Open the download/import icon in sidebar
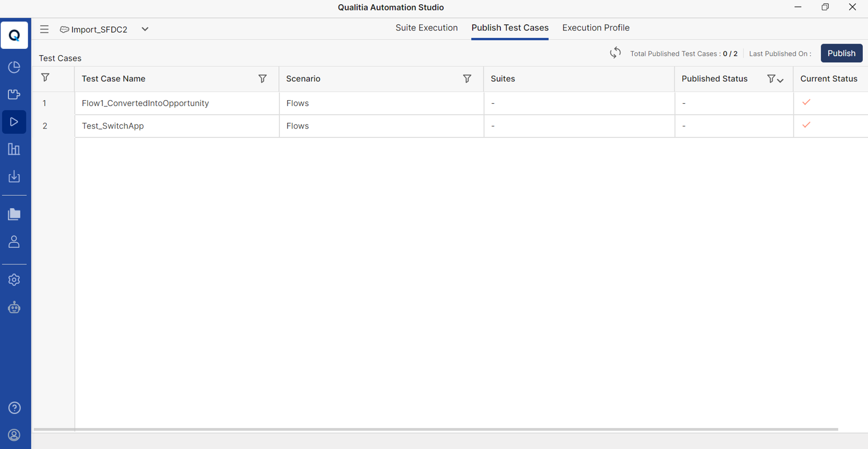 (14, 177)
